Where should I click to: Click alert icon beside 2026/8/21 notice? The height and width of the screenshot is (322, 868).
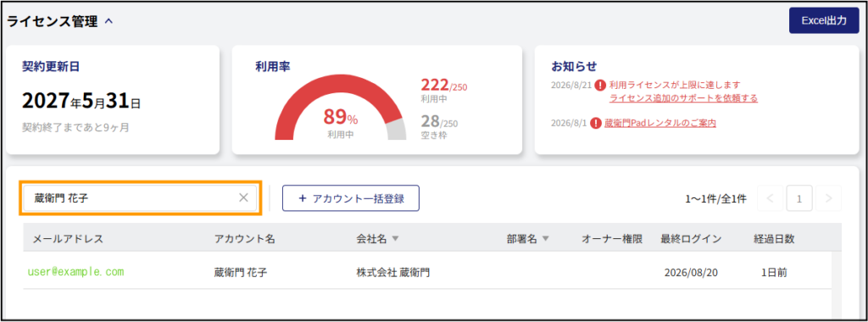pos(600,86)
